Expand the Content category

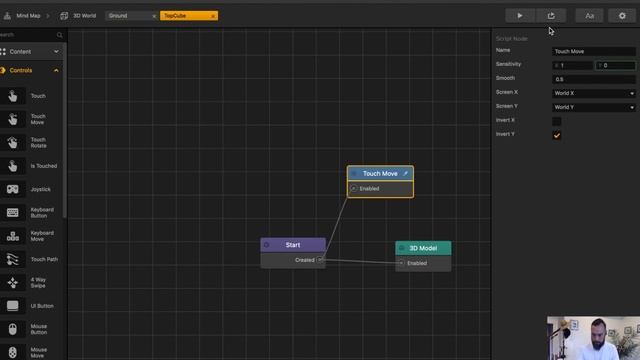(31, 51)
